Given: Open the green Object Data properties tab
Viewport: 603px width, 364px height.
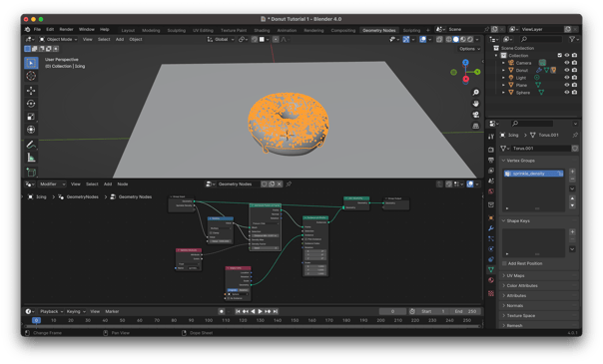Looking at the screenshot, I should pyautogui.click(x=491, y=270).
